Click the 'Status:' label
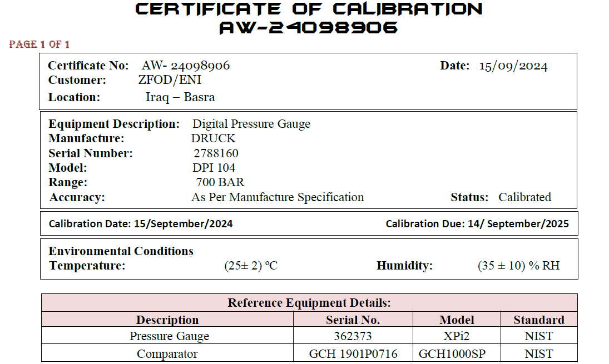Viewport: 609px width, 364px height. (x=469, y=197)
